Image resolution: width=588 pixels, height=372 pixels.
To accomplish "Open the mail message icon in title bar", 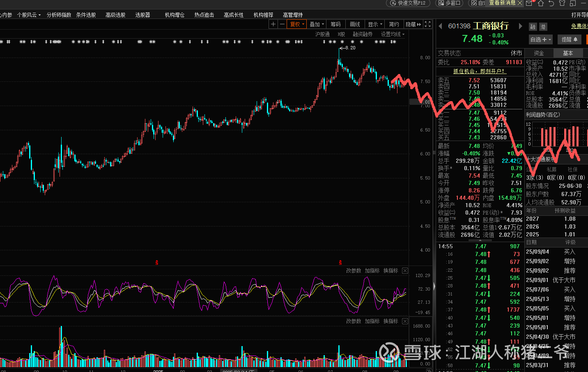I will (x=529, y=3).
